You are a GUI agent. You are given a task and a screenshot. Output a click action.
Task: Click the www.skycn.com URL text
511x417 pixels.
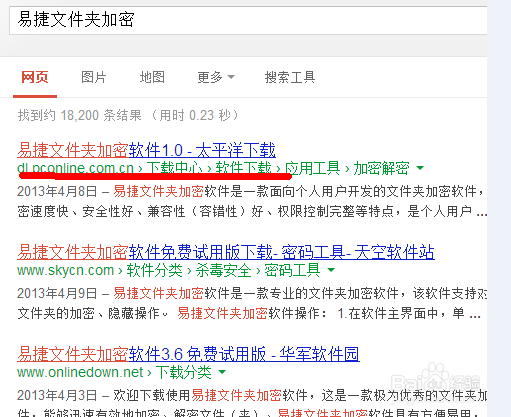point(66,270)
